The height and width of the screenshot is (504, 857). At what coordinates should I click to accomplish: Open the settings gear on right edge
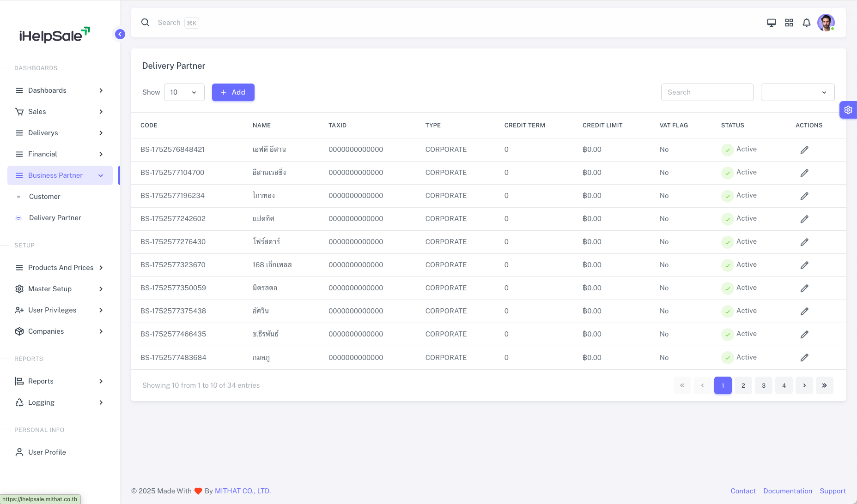coord(848,110)
